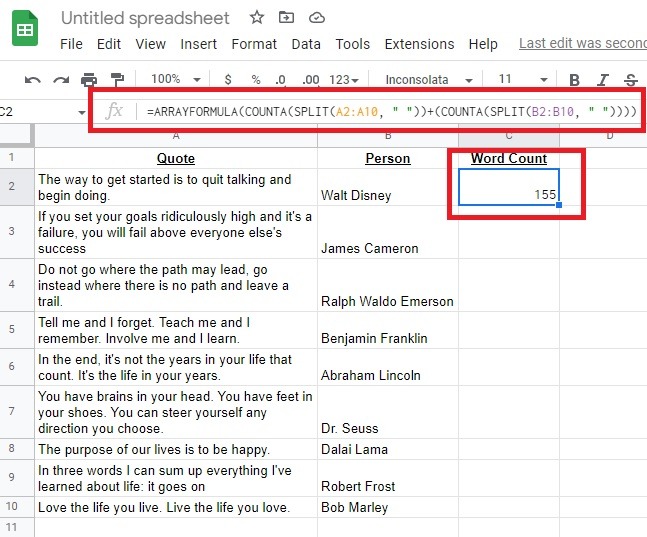This screenshot has width=647, height=537.
Task: Click the move to folder icon
Action: 286,18
